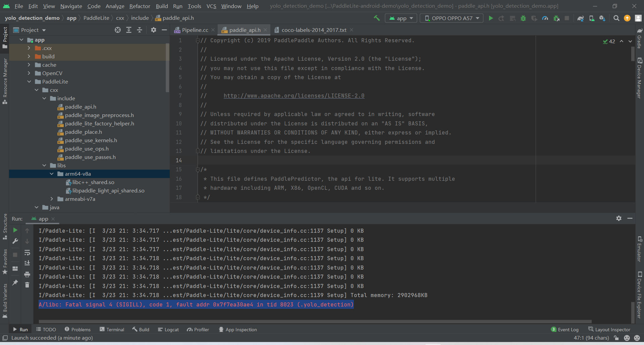This screenshot has height=345, width=644.
Task: Open Project panel settings gear
Action: (154, 30)
